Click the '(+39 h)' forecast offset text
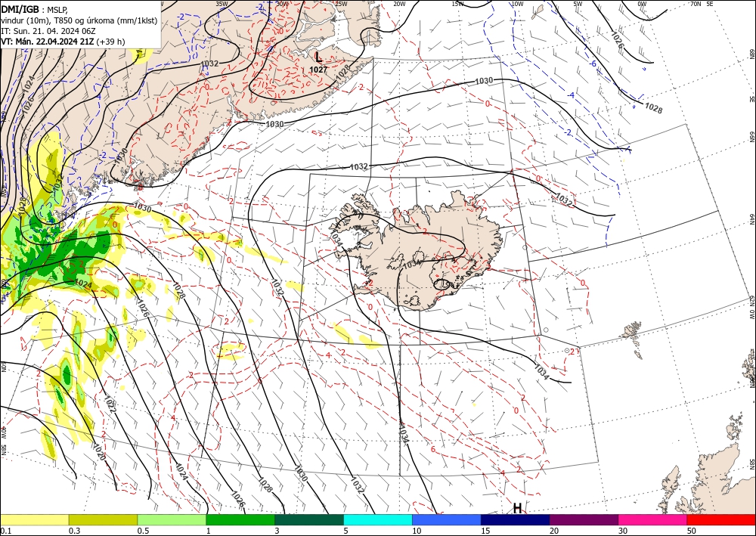This screenshot has width=756, height=536. [x=110, y=42]
